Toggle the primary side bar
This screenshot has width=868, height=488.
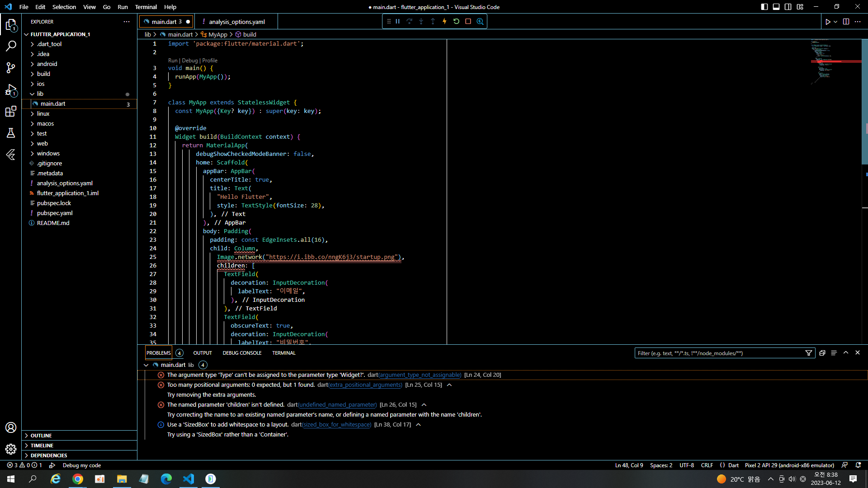click(x=764, y=7)
